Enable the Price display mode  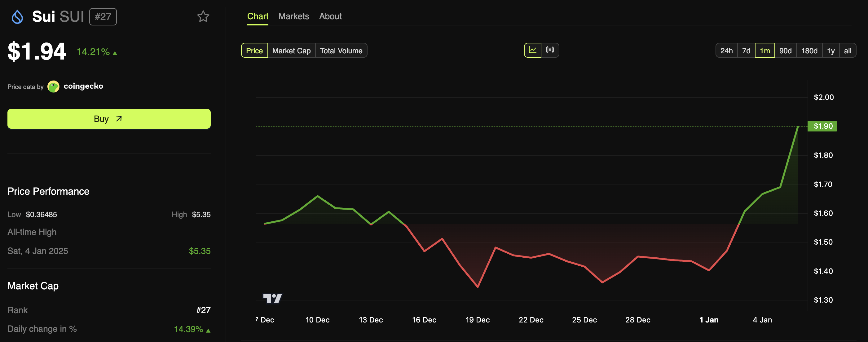[x=254, y=50]
